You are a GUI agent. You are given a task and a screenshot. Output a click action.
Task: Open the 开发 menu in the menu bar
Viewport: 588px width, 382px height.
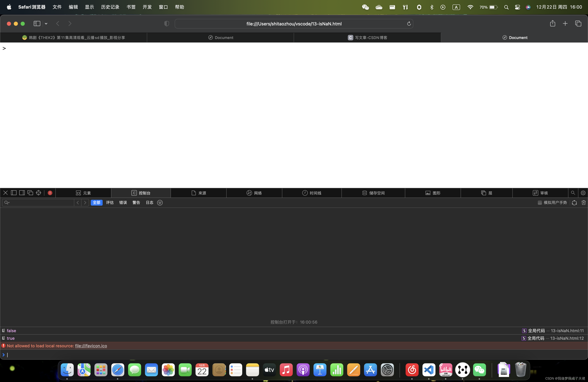coord(147,7)
